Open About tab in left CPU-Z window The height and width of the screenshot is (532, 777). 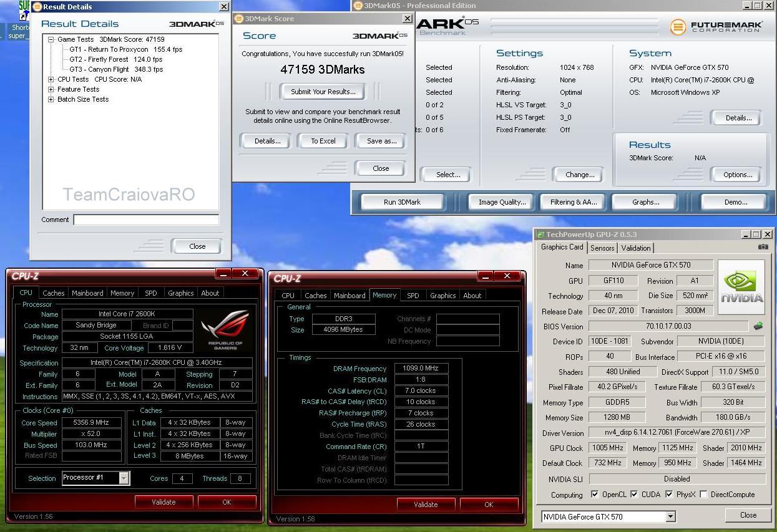210,293
